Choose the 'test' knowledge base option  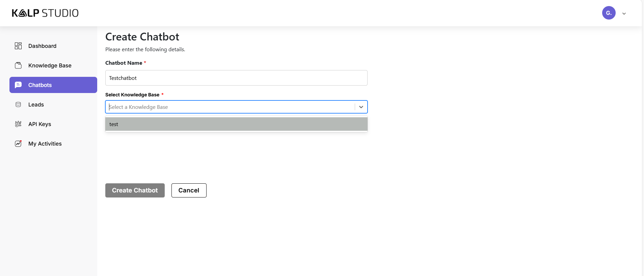[236, 124]
